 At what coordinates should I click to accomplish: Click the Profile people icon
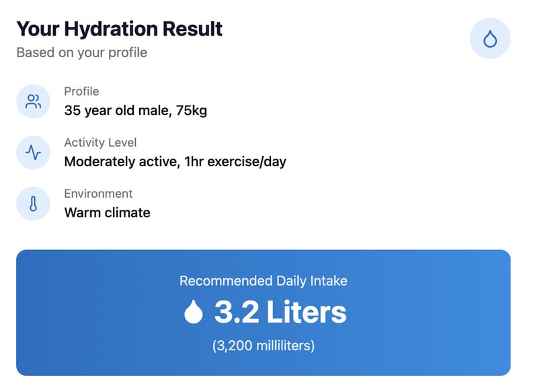pos(33,102)
